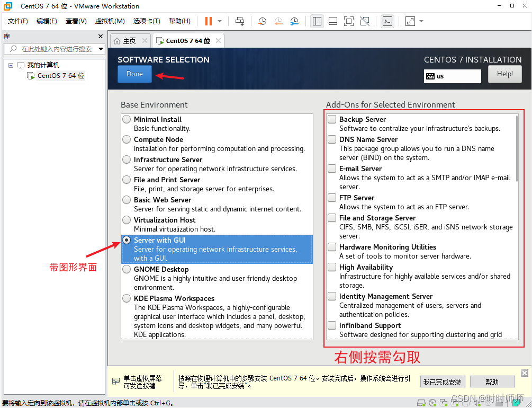532x408 pixels.
Task: Select CentOS 7 64 位 in library tree
Action: click(x=61, y=75)
